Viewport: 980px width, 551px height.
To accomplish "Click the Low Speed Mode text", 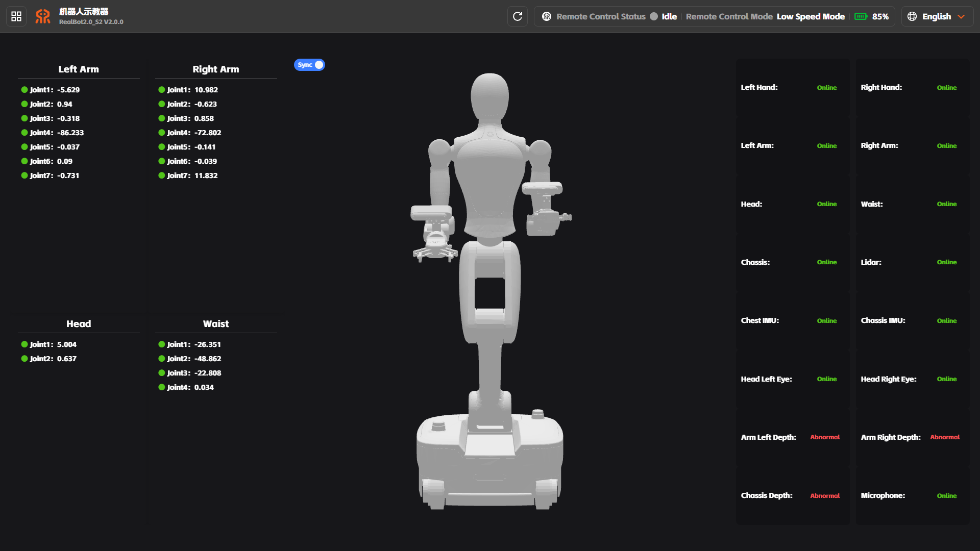I will click(811, 16).
